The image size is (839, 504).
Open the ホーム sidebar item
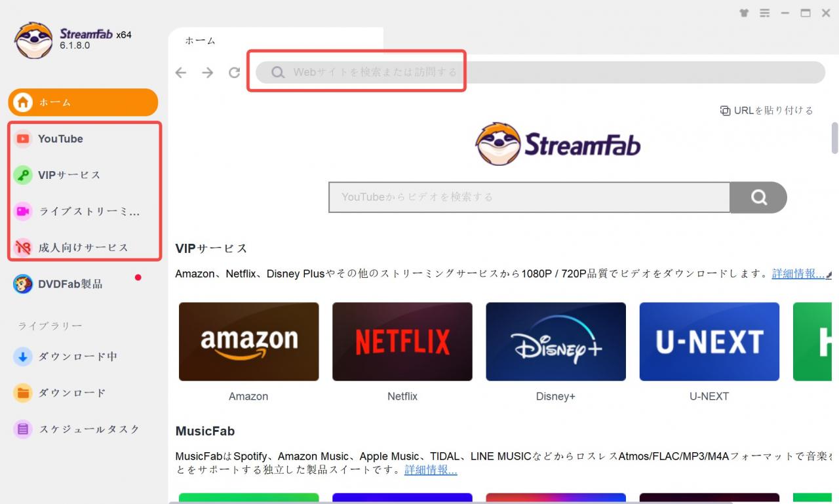click(83, 102)
